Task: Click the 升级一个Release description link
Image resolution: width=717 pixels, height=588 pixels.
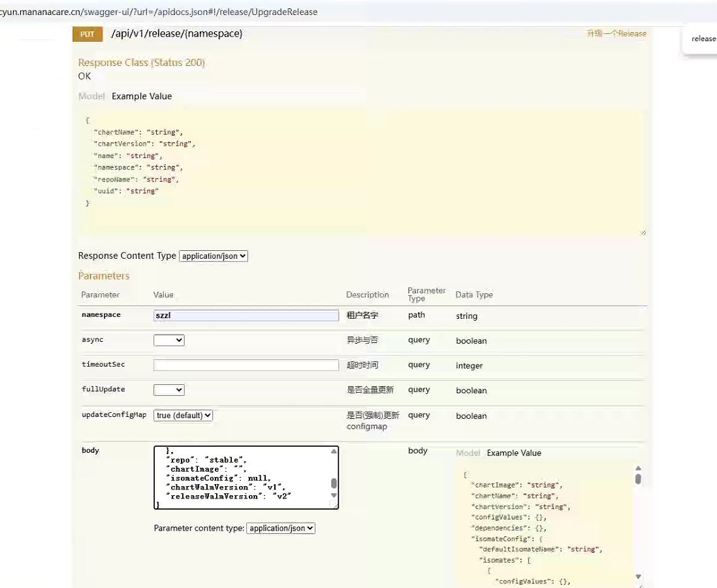Action: [x=616, y=33]
